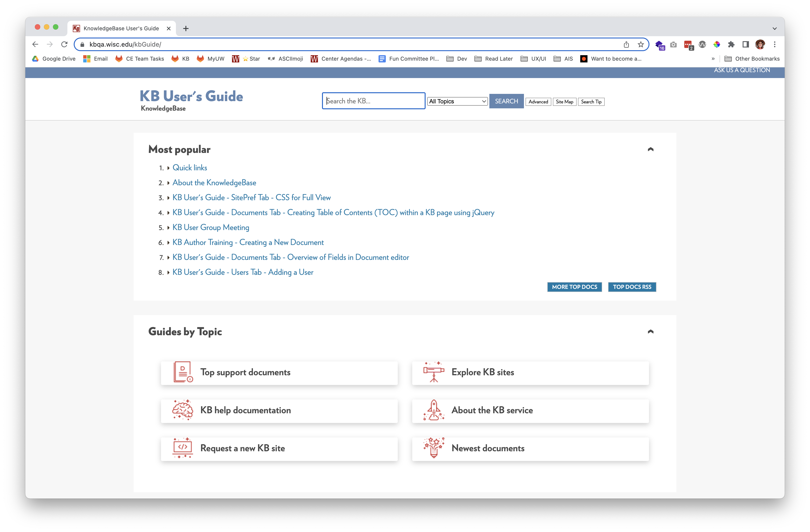Open KB User Group Meeting link
Viewport: 810px width, 532px height.
point(211,227)
